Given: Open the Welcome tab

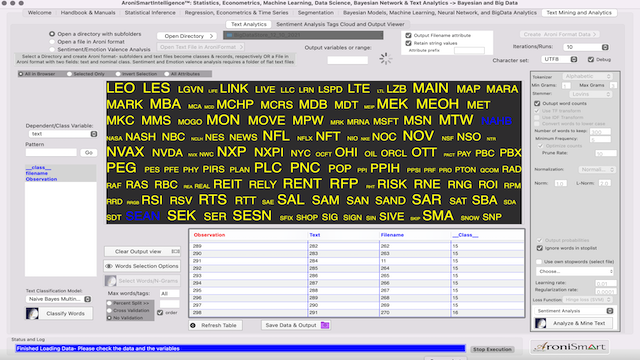Looking at the screenshot, I should tap(40, 13).
